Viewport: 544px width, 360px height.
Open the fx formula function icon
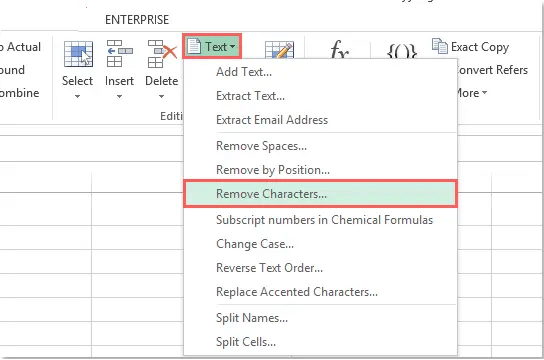click(x=339, y=49)
